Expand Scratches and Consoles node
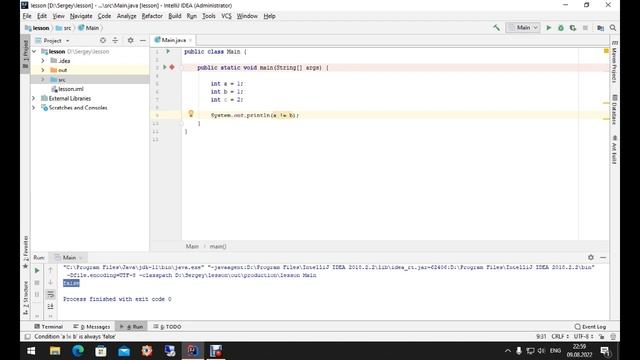Screen dimensions: 640x360 [34, 108]
